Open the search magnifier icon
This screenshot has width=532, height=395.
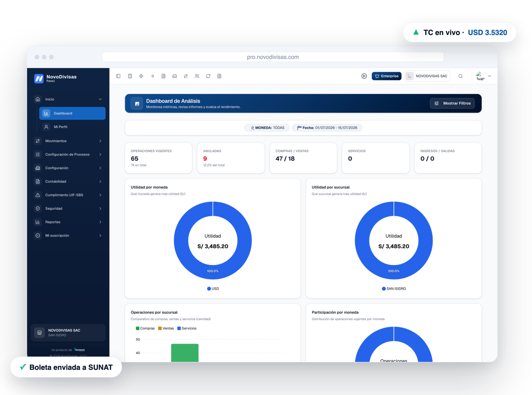[461, 76]
